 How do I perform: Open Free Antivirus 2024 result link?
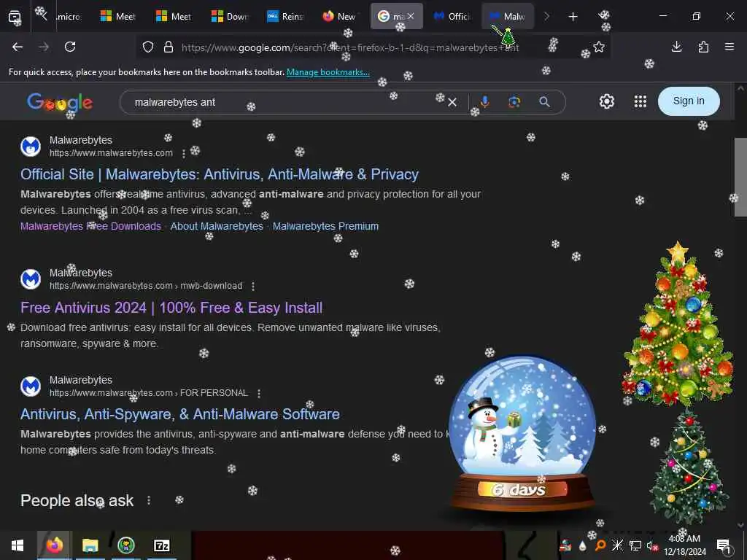click(x=171, y=308)
